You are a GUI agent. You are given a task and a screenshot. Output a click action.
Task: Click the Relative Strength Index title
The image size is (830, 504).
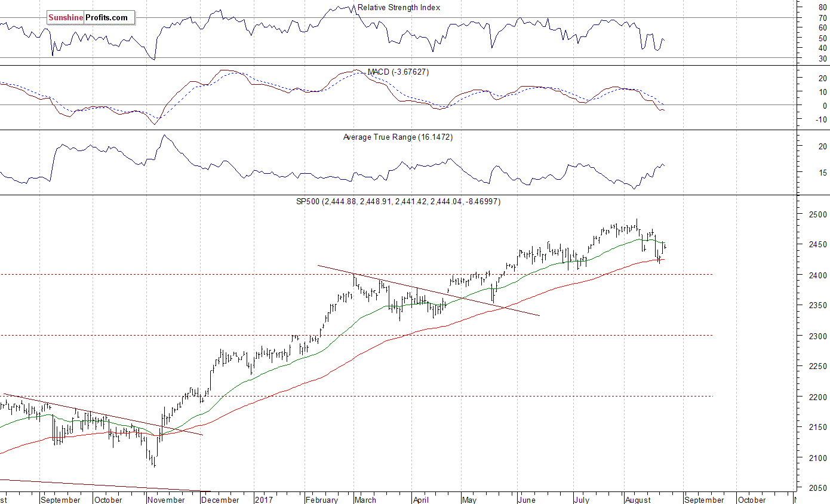click(x=398, y=8)
